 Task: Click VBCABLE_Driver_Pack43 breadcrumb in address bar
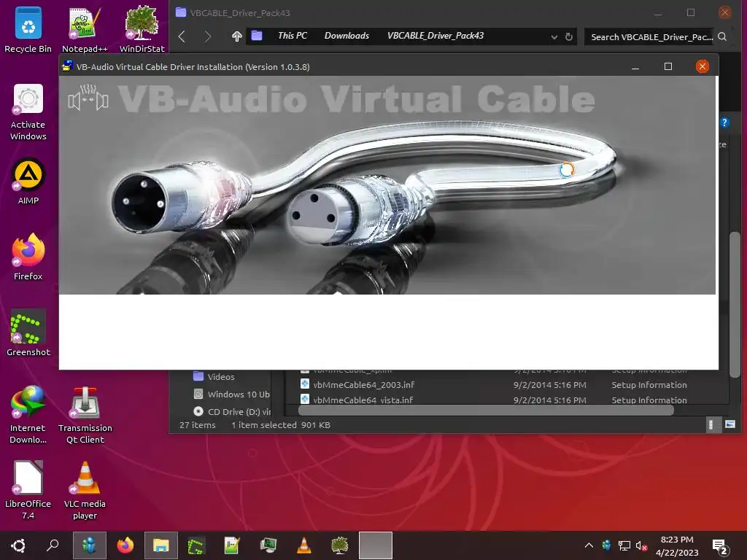[x=436, y=36]
